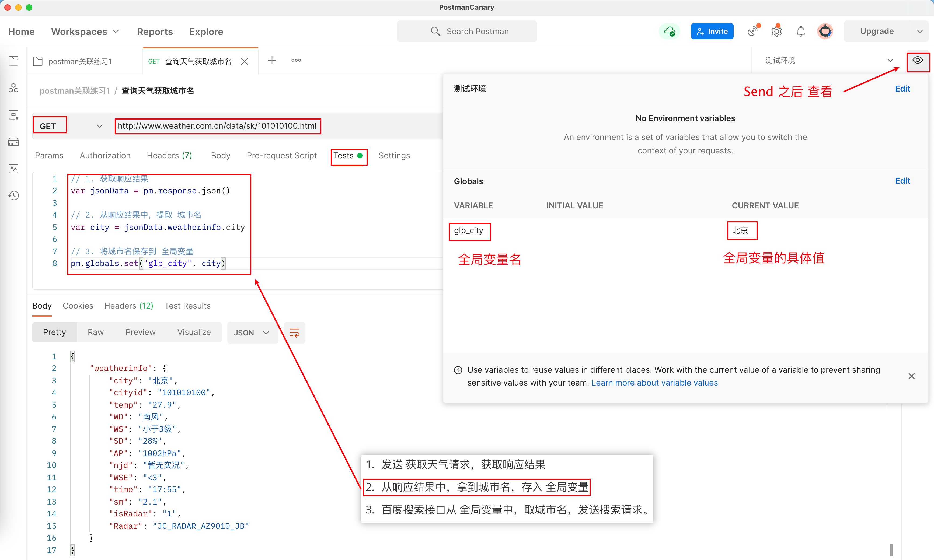Open Reports page
Screen dimensions: 934x560
[x=155, y=32]
